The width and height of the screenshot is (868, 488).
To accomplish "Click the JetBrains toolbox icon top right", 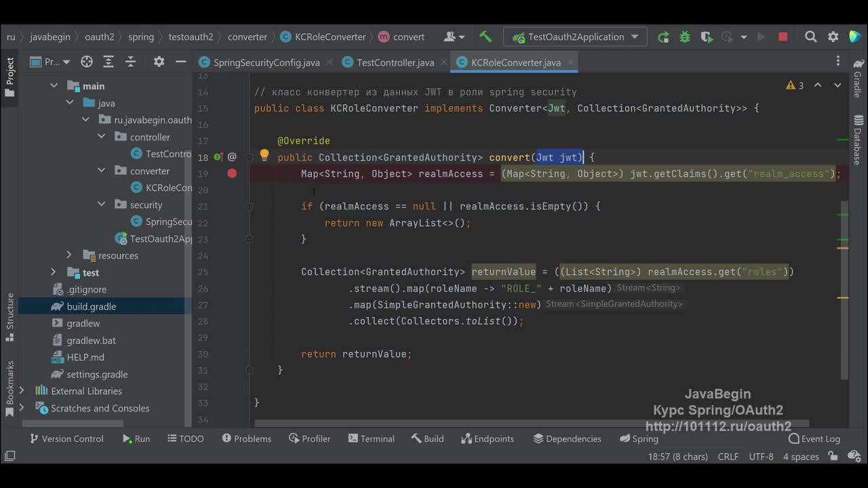I will (854, 37).
